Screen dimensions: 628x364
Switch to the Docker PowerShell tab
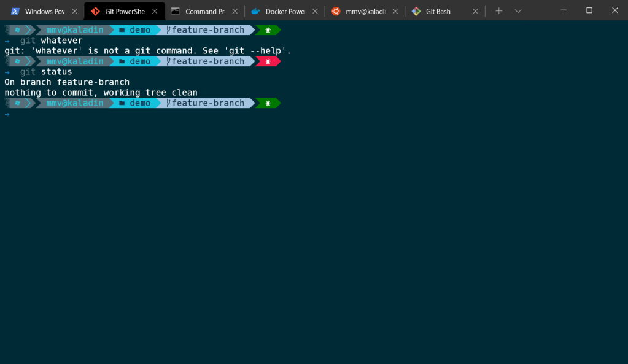(285, 11)
